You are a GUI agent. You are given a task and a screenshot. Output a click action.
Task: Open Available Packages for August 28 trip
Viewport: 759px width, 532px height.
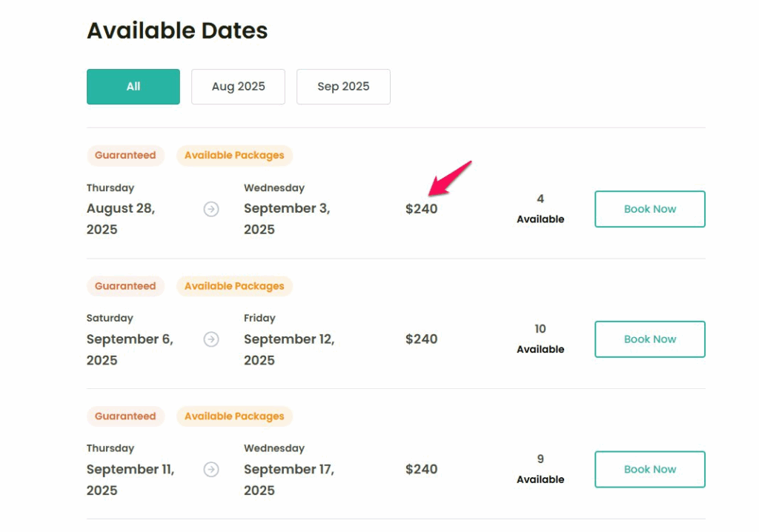[x=234, y=156]
